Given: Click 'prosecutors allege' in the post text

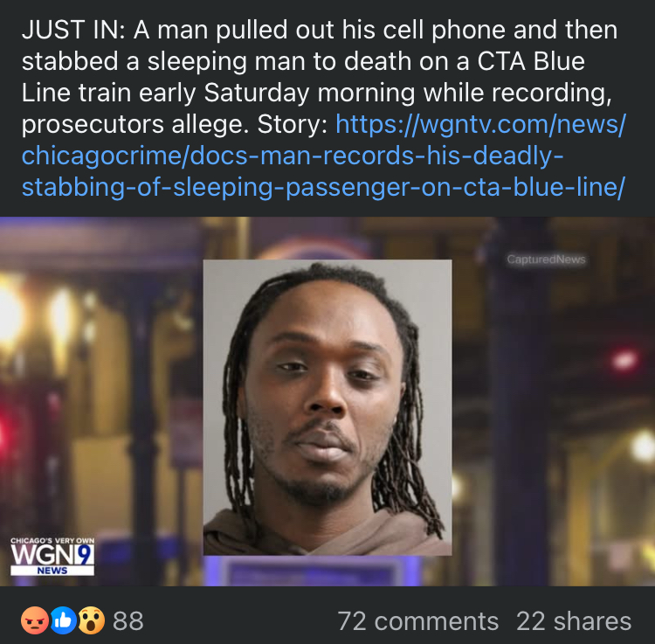Looking at the screenshot, I should (x=134, y=124).
